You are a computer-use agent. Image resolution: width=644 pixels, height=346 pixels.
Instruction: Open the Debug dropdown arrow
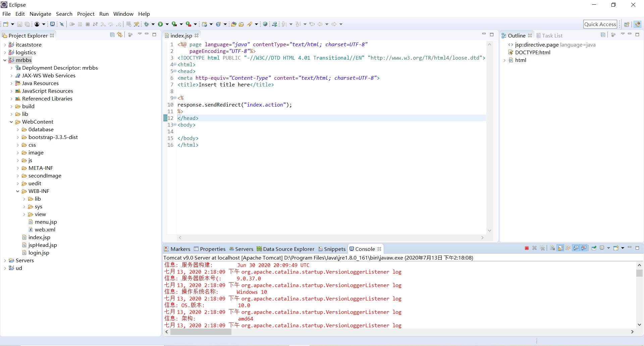[x=153, y=24]
